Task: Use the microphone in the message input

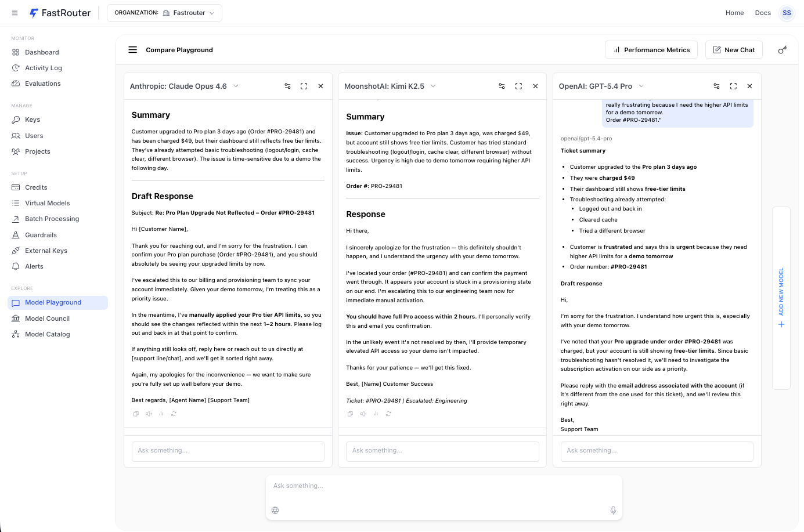Action: pyautogui.click(x=613, y=510)
